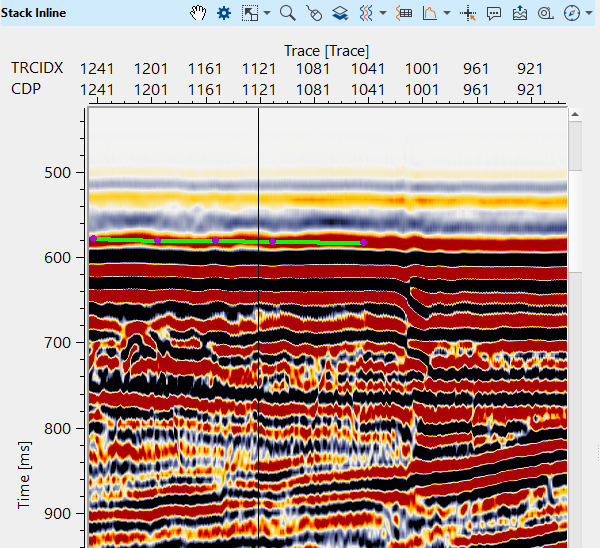Expand the wiggle display dropdown arrow
Screen dimensions: 600x548
pos(383,14)
